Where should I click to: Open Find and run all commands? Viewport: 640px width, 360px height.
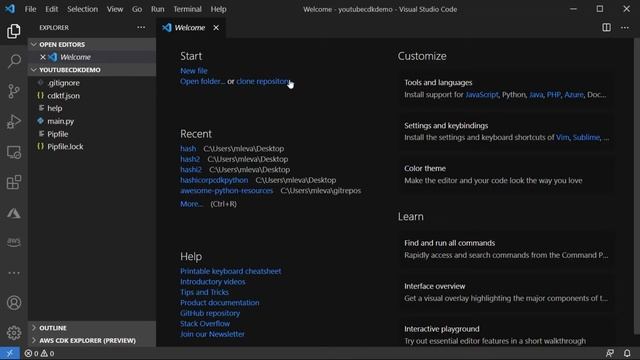(505, 249)
